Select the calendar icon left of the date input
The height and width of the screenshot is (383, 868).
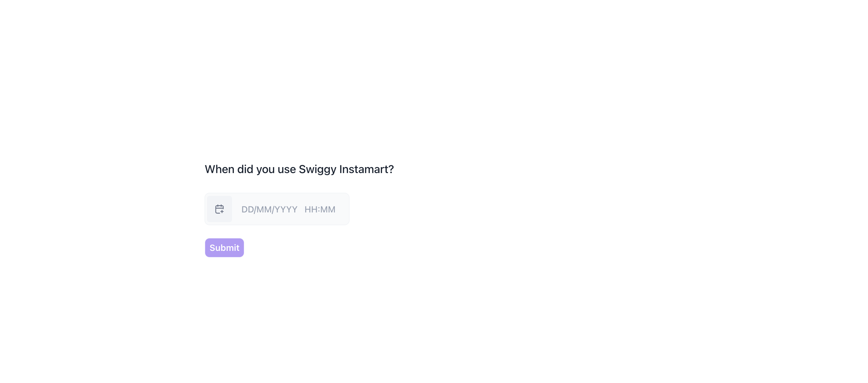[220, 209]
